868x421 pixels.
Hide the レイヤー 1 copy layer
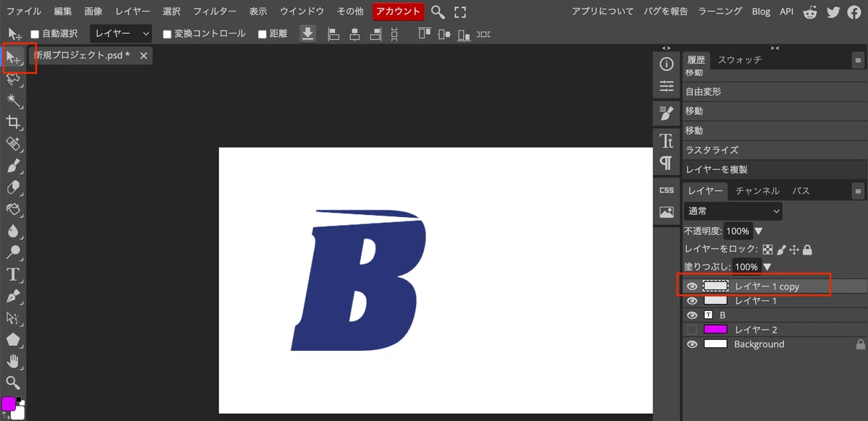pos(692,286)
